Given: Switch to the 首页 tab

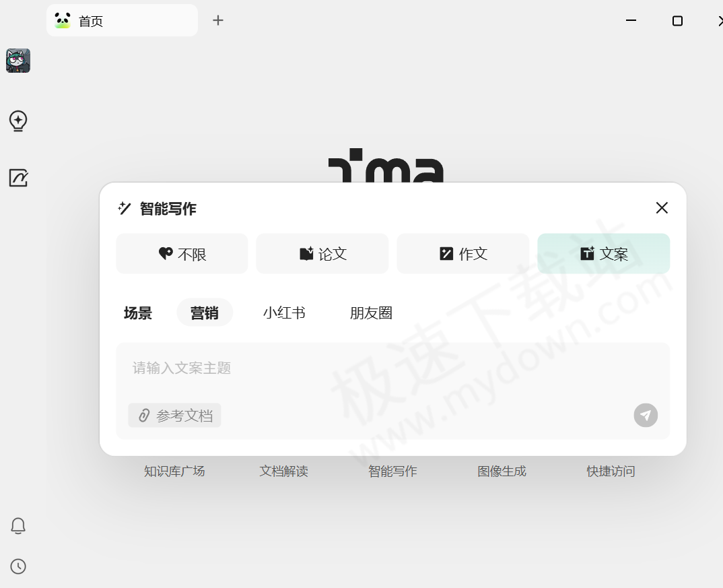Looking at the screenshot, I should 121,21.
